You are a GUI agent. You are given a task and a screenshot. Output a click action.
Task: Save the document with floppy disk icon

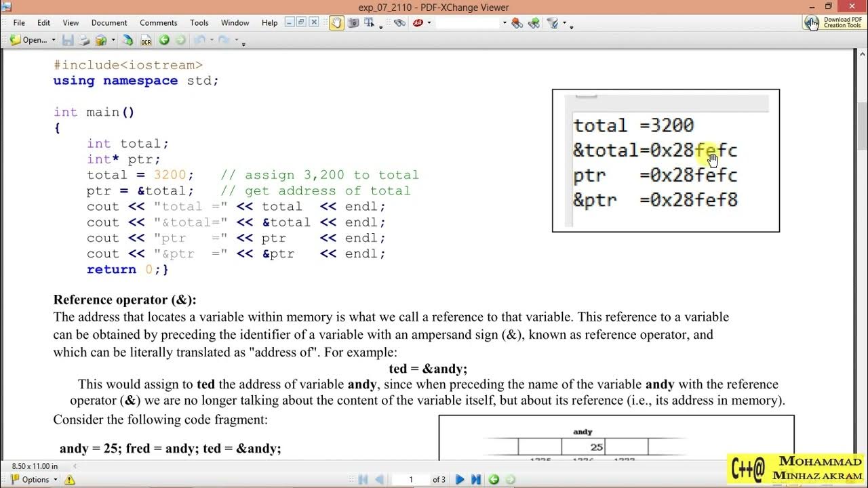click(x=68, y=40)
